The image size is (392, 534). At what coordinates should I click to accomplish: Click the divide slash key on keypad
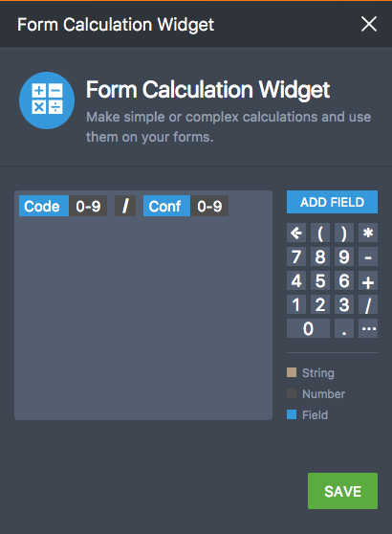[x=368, y=304]
